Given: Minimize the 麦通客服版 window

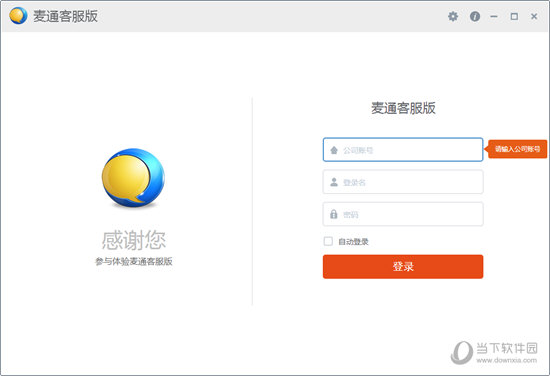Looking at the screenshot, I should (x=494, y=16).
